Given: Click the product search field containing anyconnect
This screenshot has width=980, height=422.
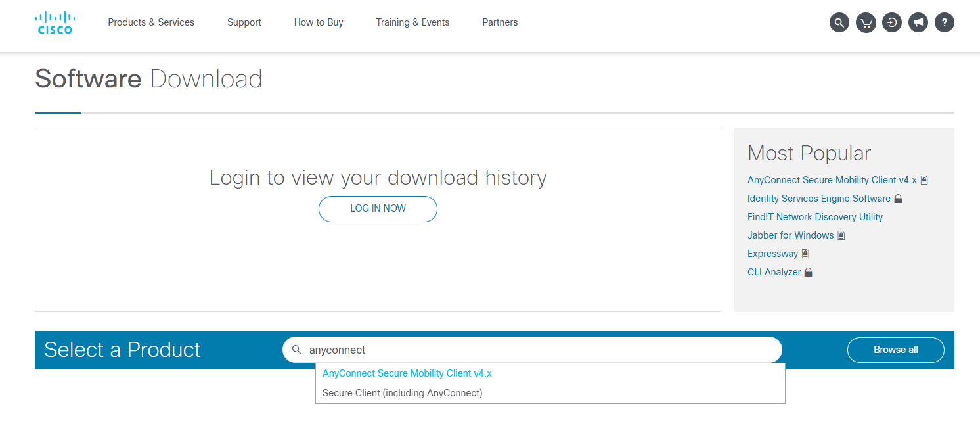Looking at the screenshot, I should coord(532,350).
